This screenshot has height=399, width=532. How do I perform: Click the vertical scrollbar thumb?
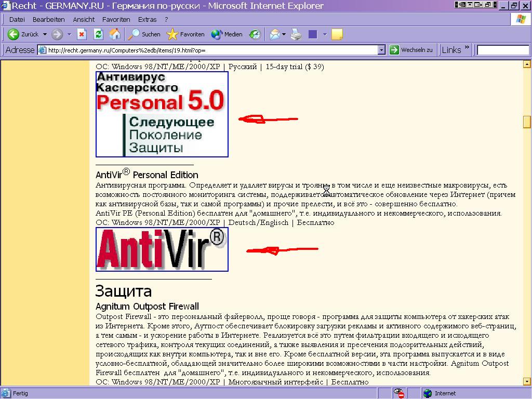[x=527, y=122]
